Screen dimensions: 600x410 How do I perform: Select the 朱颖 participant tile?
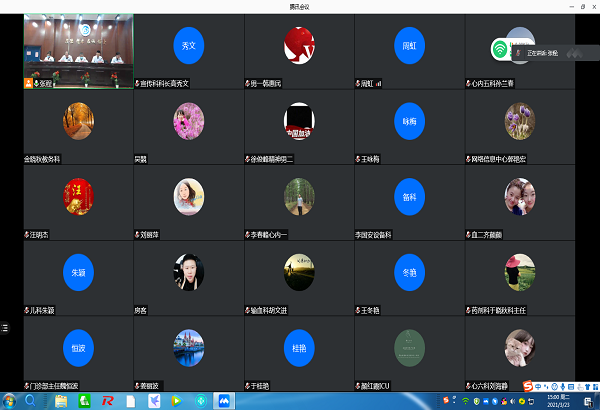point(77,271)
